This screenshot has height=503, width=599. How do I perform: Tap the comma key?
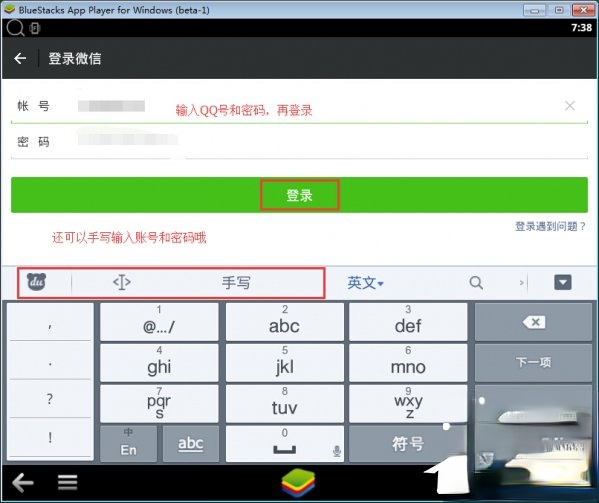(x=50, y=322)
